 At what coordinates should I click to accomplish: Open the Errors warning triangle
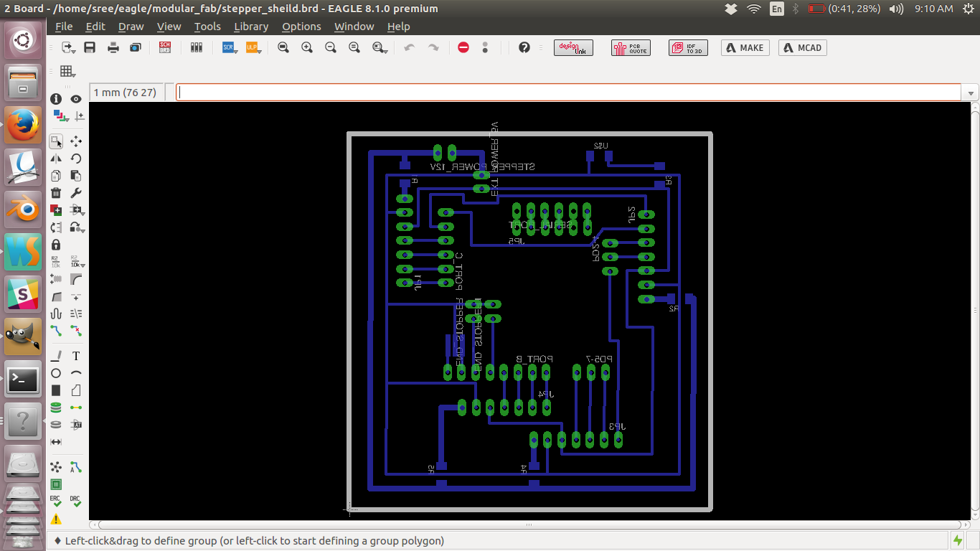[x=56, y=519]
